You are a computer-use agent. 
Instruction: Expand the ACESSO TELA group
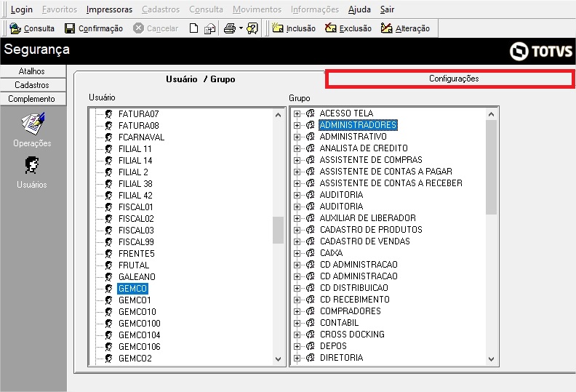point(297,113)
